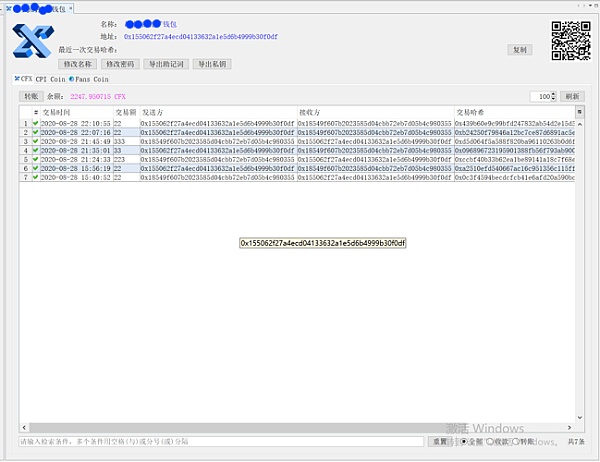Click the green checkmark in transaction row 1
This screenshot has height=462, width=600.
(x=35, y=124)
